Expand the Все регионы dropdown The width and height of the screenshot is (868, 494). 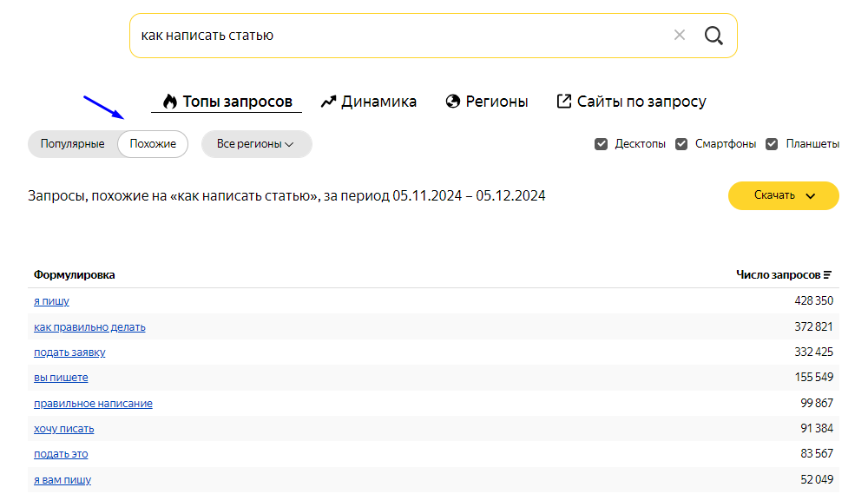(x=256, y=144)
